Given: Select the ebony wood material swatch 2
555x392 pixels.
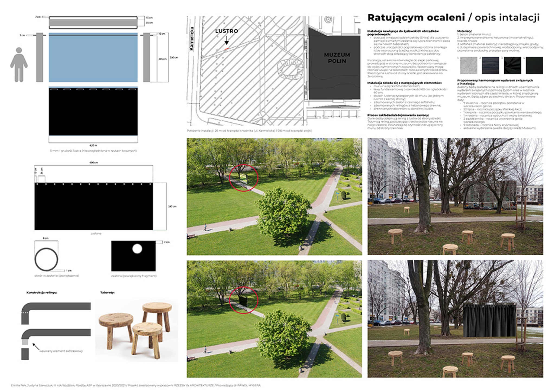Looking at the screenshot, I should coord(491,65).
